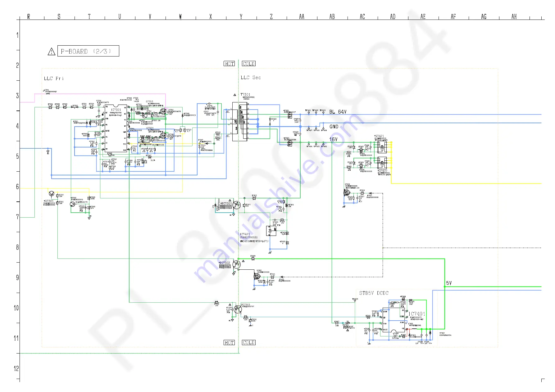Click the 5V rail label
This screenshot has height=392, width=555.
pos(449,283)
